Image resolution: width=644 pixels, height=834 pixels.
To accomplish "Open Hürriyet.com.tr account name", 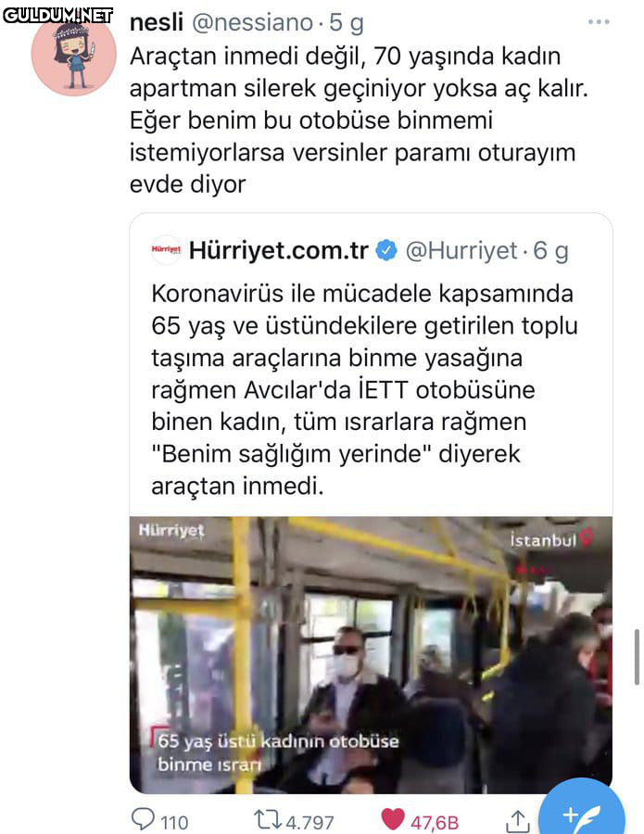I will pyautogui.click(x=279, y=250).
